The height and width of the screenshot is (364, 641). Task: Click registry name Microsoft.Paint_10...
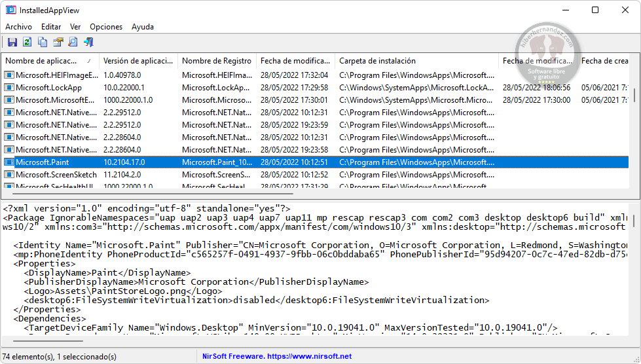coord(217,162)
